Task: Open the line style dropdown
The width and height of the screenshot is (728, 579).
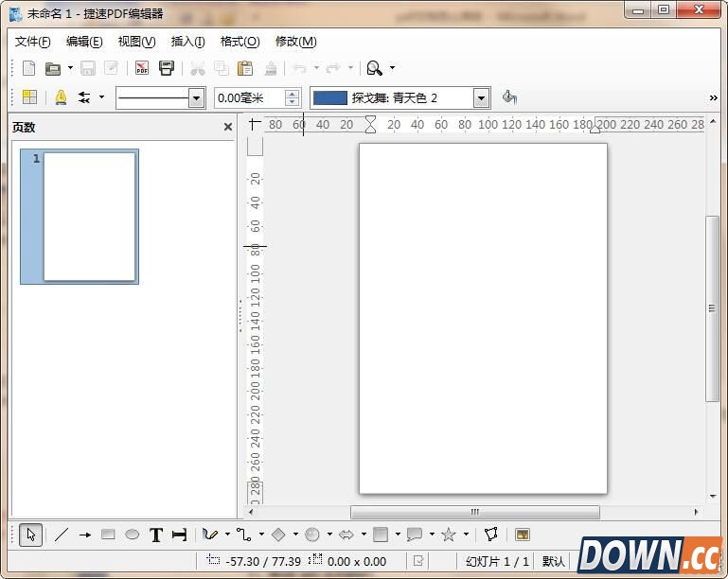Action: (197, 97)
